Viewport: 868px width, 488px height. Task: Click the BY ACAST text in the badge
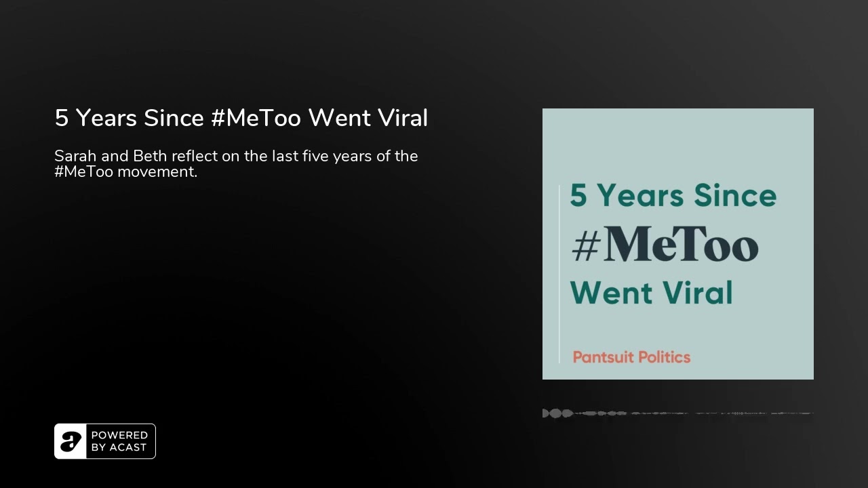point(119,447)
